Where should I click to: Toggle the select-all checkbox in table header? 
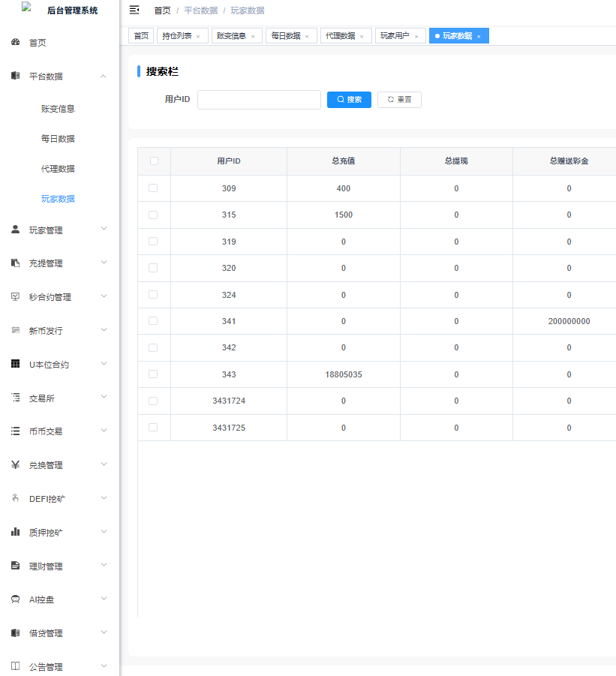point(154,161)
